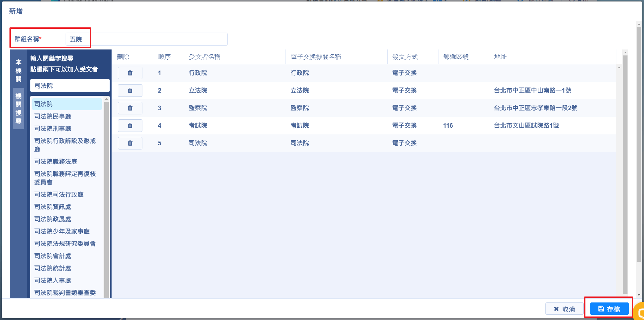Click trash icon for 立法院 row
This screenshot has width=644, height=320.
click(x=130, y=91)
